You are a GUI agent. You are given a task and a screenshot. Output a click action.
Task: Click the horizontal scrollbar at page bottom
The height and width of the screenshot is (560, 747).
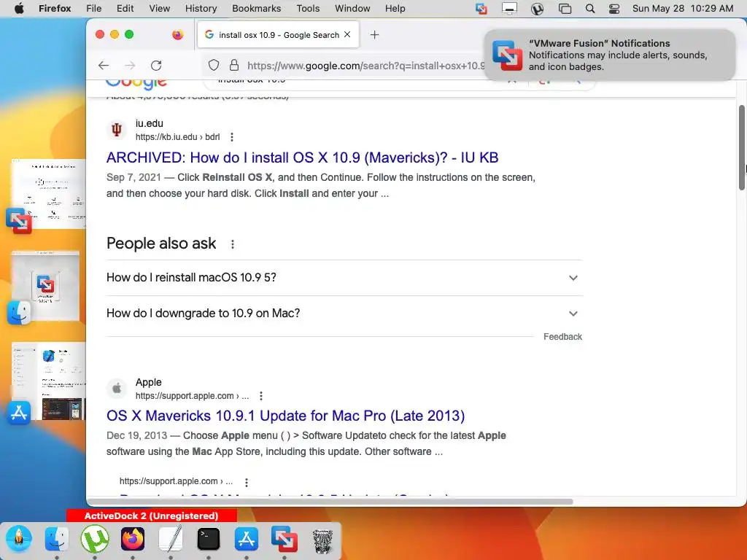click(x=330, y=502)
